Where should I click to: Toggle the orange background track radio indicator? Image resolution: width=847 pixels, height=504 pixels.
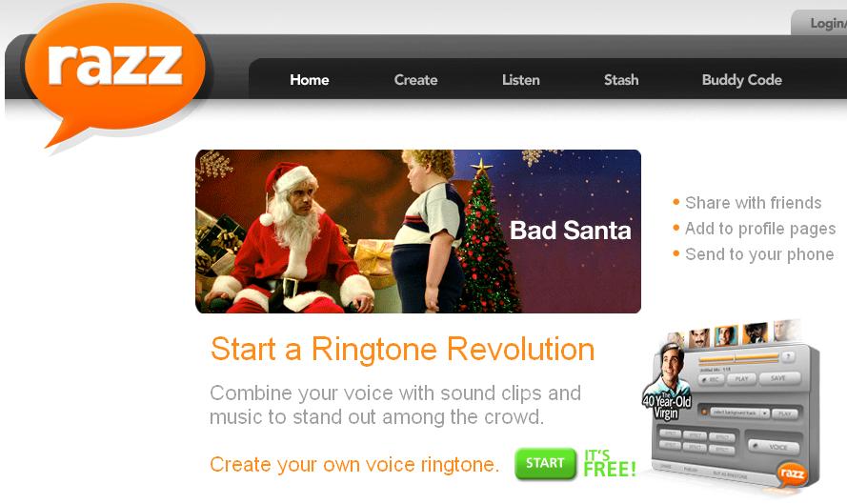[x=704, y=412]
